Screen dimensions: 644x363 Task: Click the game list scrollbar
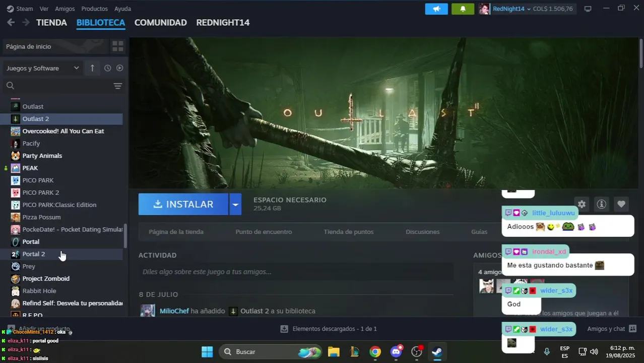(125, 236)
